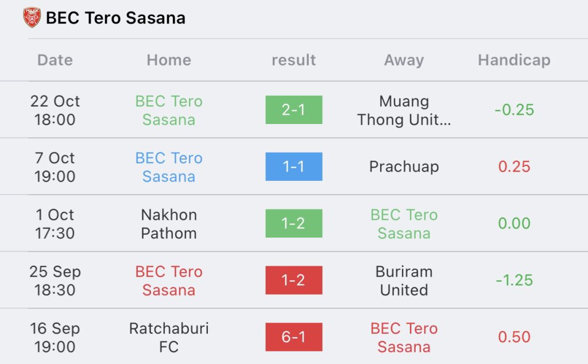Open the Nakhon Pathom home team
The height and width of the screenshot is (364, 588).
(169, 224)
